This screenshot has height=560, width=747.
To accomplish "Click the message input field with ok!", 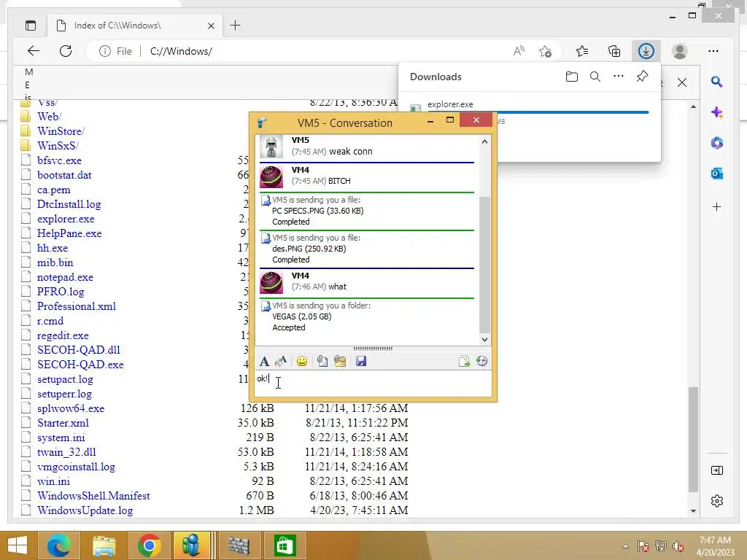I will click(373, 383).
